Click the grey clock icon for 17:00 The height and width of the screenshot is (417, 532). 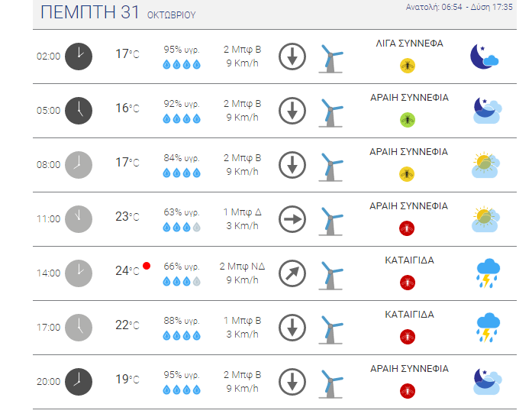coord(79,328)
